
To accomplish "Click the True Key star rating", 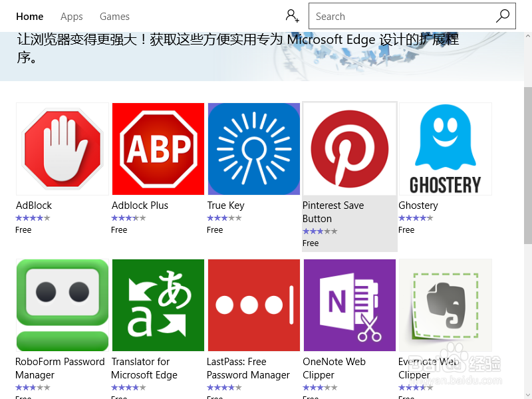I will point(224,218).
